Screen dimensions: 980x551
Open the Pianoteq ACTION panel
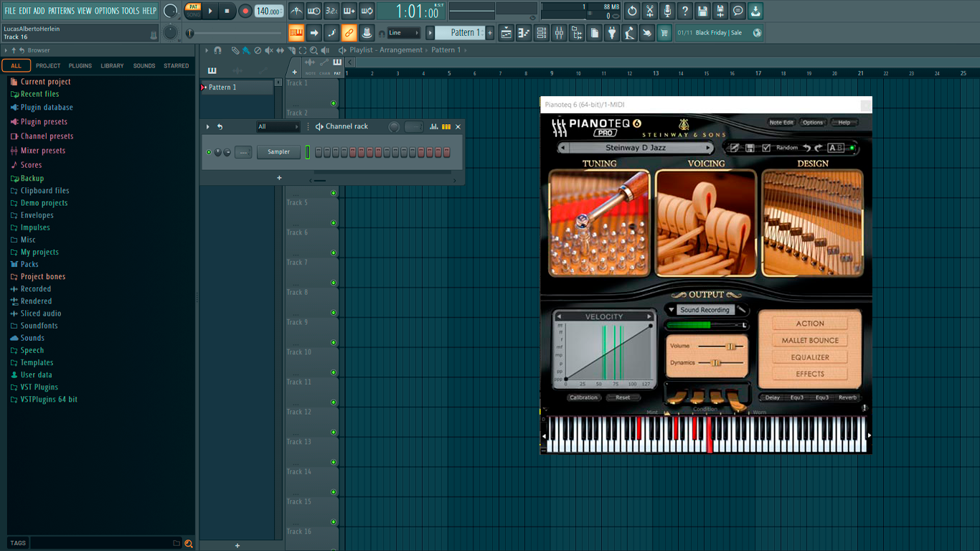tap(810, 324)
